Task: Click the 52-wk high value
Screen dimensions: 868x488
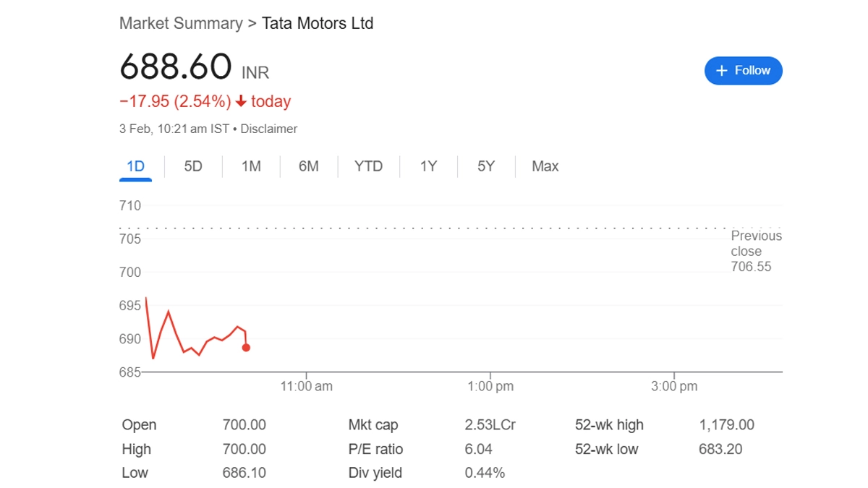Action: click(x=726, y=425)
